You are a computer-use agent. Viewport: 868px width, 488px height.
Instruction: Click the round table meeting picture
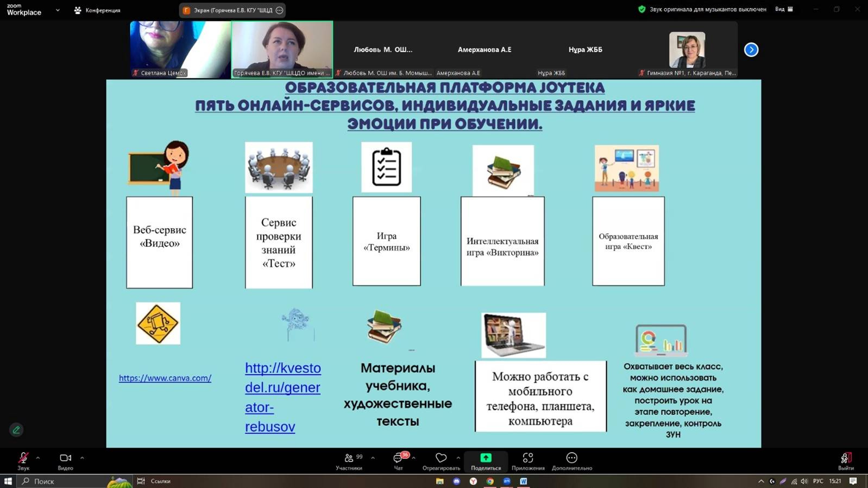[x=279, y=167]
